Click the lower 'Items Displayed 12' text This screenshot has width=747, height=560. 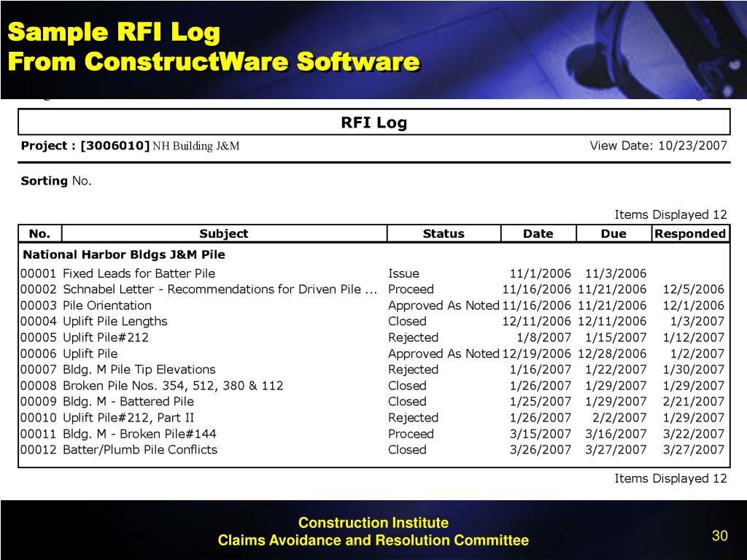[x=671, y=478]
